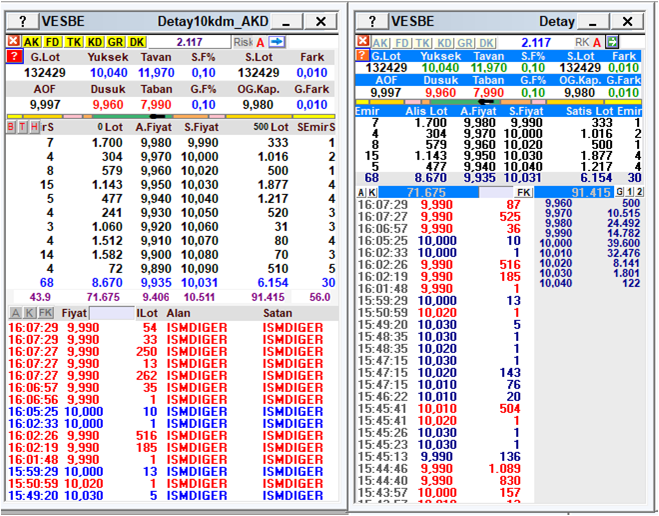Click the SEmirS column header in depth table

(x=316, y=127)
